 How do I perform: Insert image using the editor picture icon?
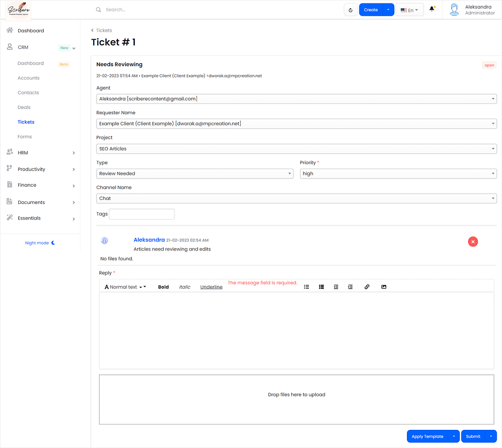tap(383, 287)
